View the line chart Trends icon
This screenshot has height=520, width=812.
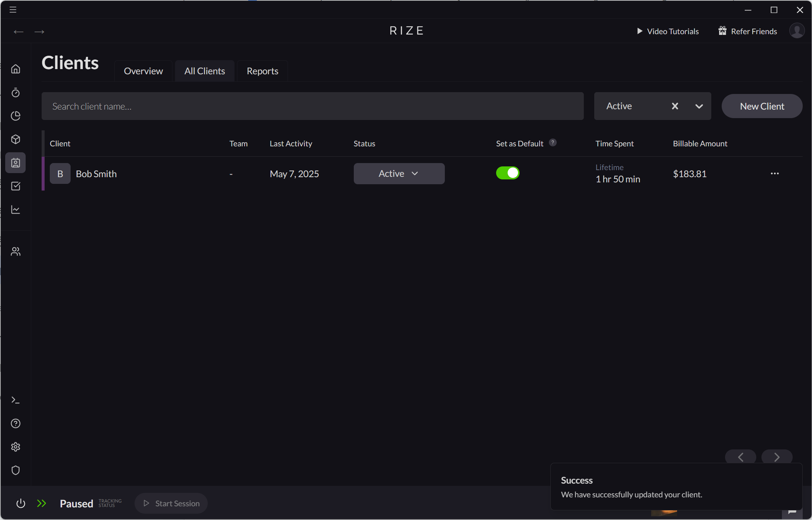coord(16,209)
